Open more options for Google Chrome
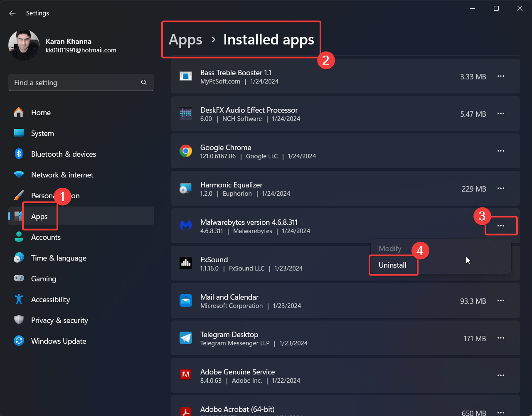The height and width of the screenshot is (416, 532). 501,151
